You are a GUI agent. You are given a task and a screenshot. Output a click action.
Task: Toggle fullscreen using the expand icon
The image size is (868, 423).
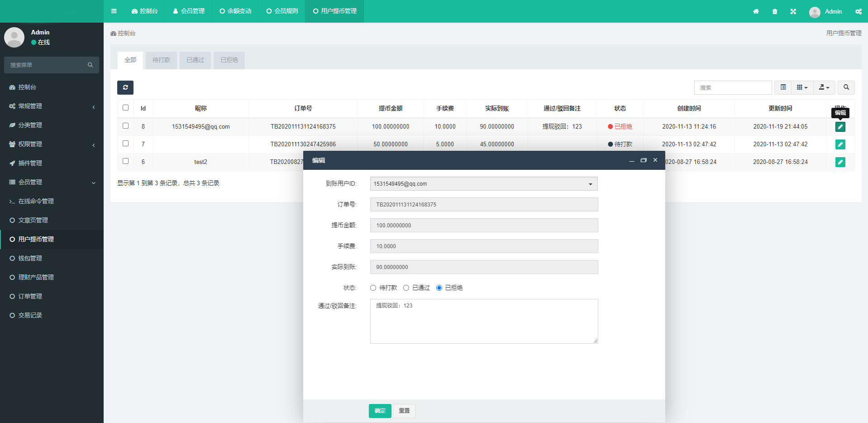click(793, 11)
